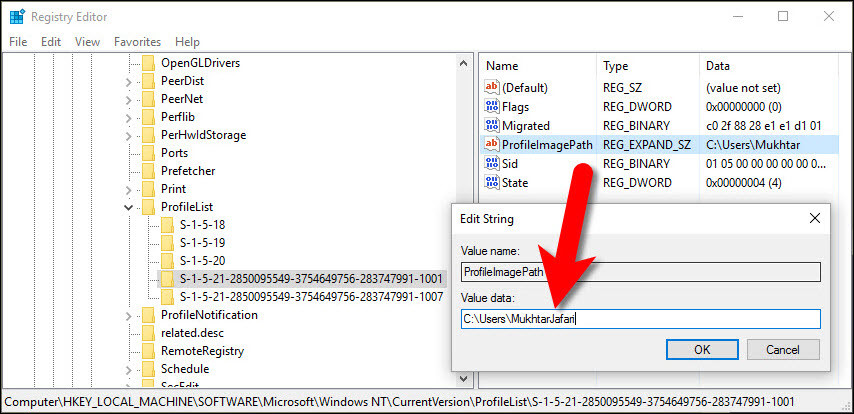Click the REG_EXPAND_SZ type cell
The image size is (854, 414).
[646, 145]
